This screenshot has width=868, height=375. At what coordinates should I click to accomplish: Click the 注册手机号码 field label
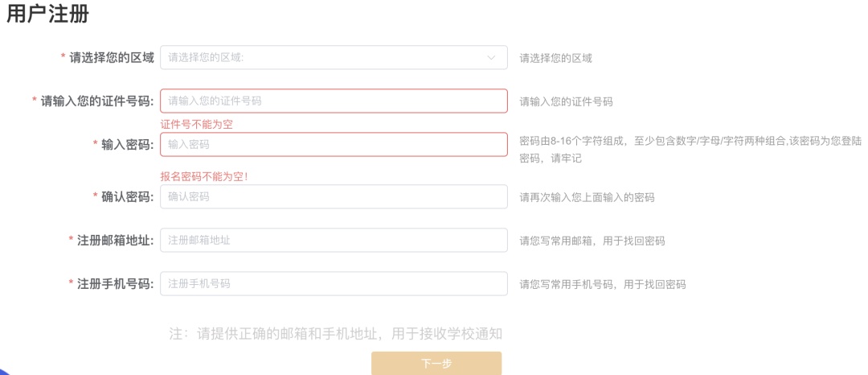click(115, 284)
